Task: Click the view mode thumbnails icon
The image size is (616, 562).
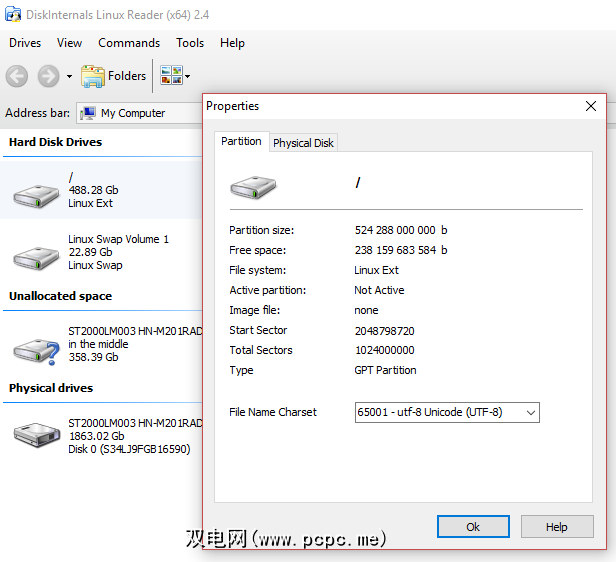Action: (x=172, y=75)
